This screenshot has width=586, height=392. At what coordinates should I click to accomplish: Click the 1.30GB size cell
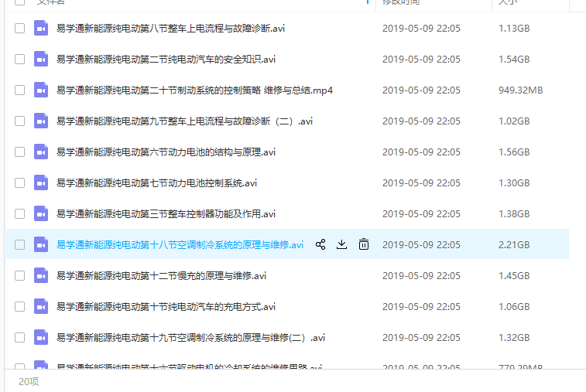(514, 183)
